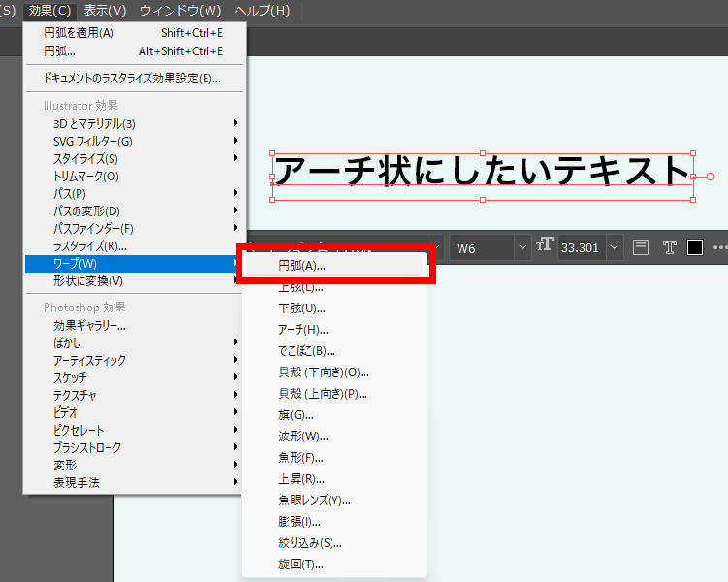Open the font size dropdown arrow
The width and height of the screenshot is (728, 582).
(x=615, y=247)
